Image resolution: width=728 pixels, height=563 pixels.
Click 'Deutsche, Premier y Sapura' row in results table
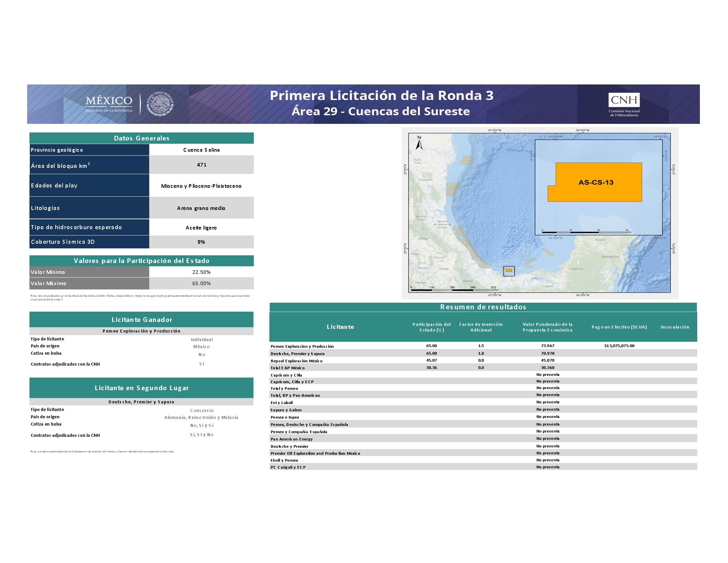click(483, 353)
